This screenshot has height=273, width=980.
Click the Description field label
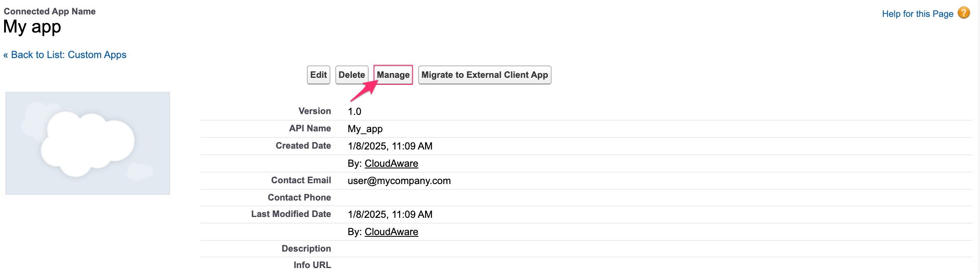306,249
